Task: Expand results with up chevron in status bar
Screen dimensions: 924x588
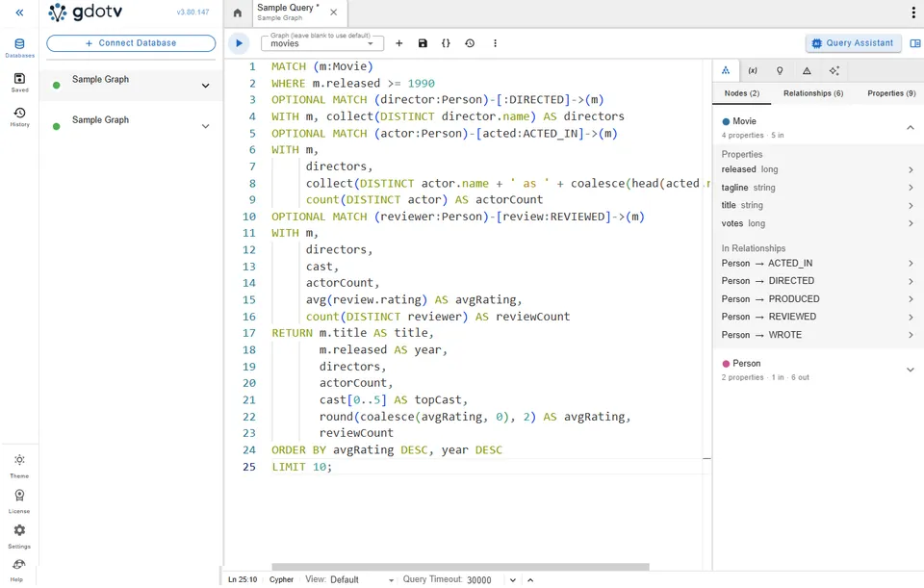Action: coord(530,579)
